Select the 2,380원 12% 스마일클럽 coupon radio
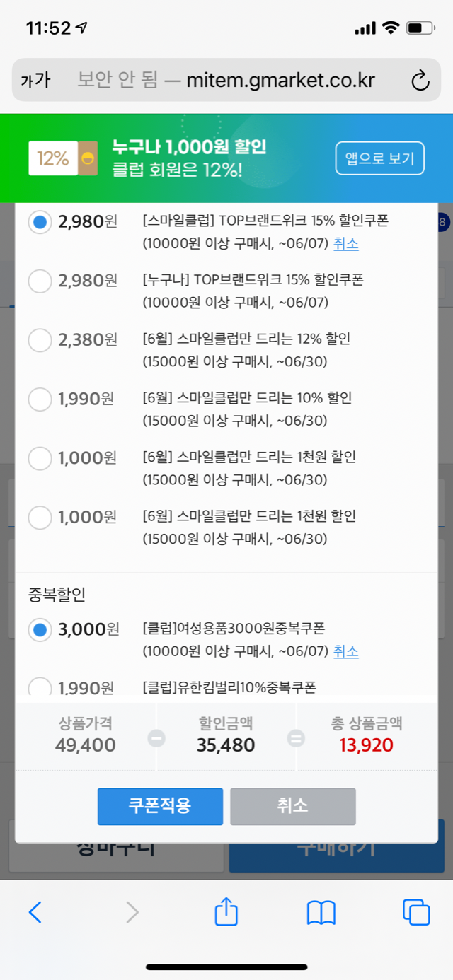The image size is (453, 980). point(40,340)
